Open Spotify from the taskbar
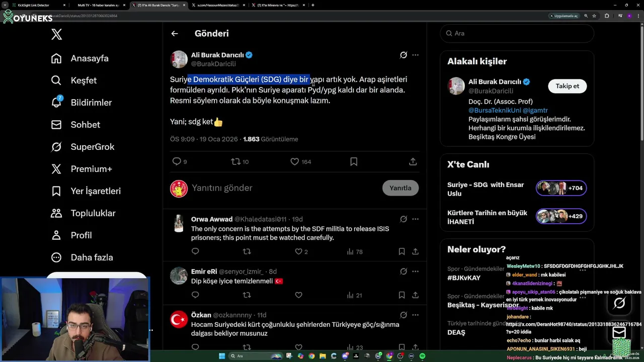 click(422, 356)
